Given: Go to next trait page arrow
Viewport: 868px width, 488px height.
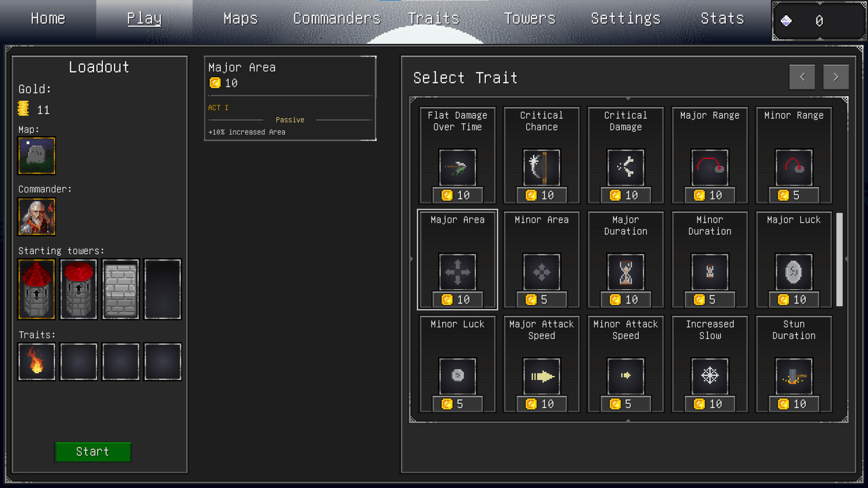Looking at the screenshot, I should coord(835,77).
